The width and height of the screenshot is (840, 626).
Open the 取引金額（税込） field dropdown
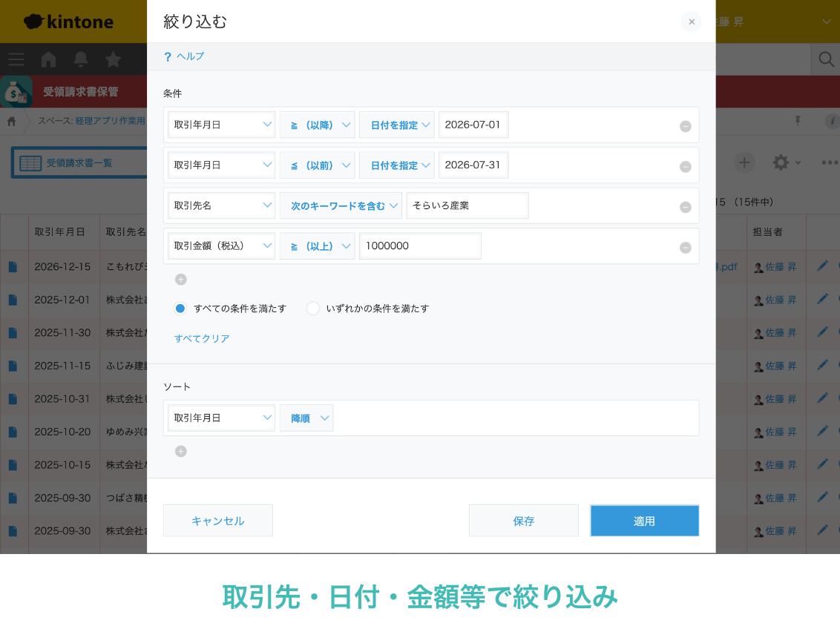tap(221, 246)
